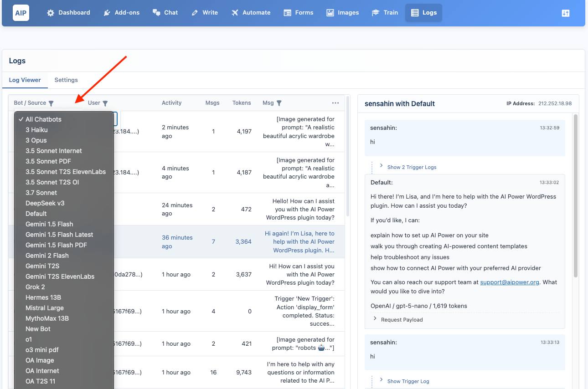Click the log list vertical scrollbar
The height and width of the screenshot is (389, 588).
coord(348,156)
